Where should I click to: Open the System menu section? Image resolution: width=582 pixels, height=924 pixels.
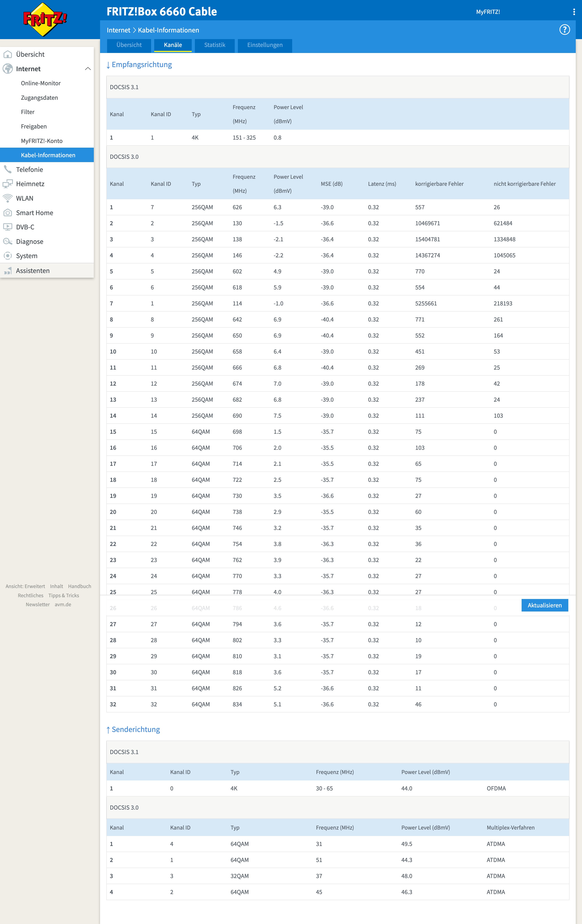[26, 256]
